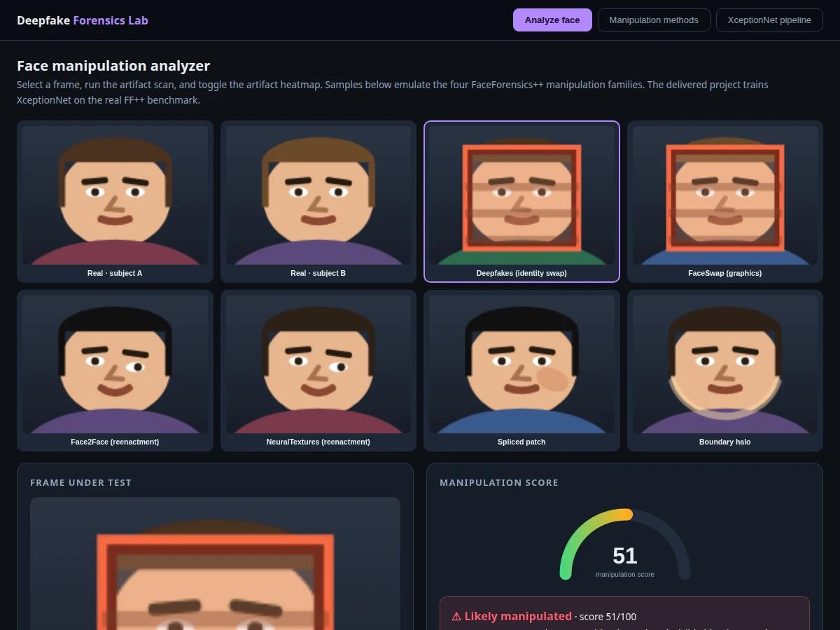Click the manipulation score gauge
Viewport: 840px width, 630px height.
coord(625,545)
